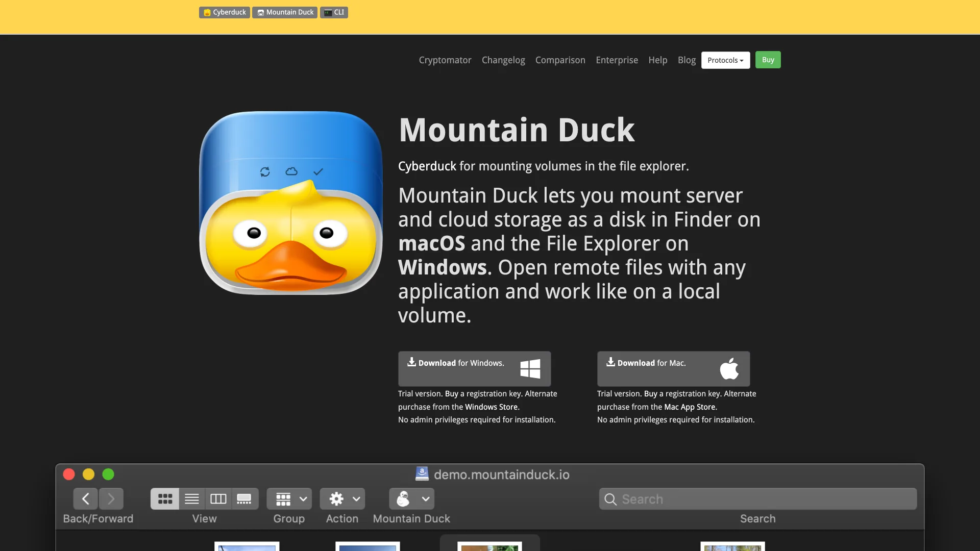Open the Enterprise page

[617, 60]
